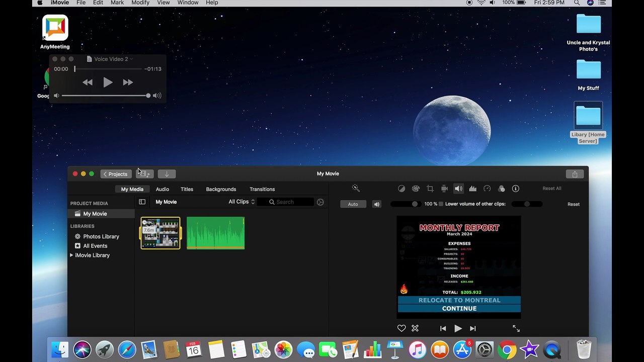Enable Lower volume of other clips
This screenshot has height=362, width=644.
point(441,204)
